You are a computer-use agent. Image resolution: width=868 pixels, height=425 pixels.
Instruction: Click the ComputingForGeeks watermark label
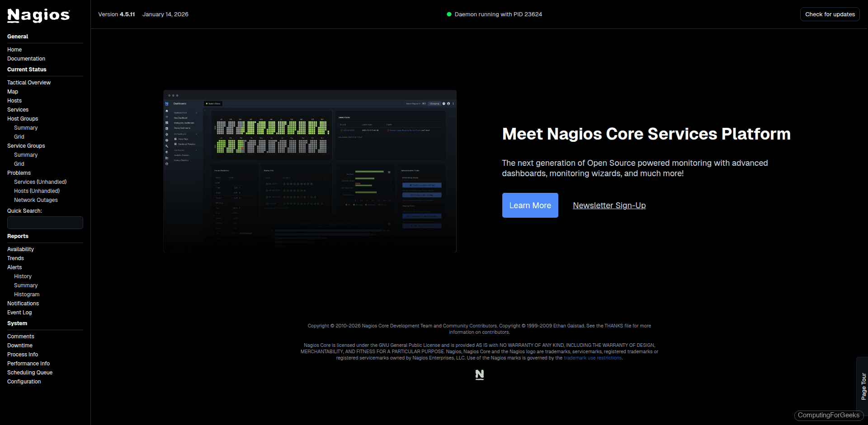point(829,415)
